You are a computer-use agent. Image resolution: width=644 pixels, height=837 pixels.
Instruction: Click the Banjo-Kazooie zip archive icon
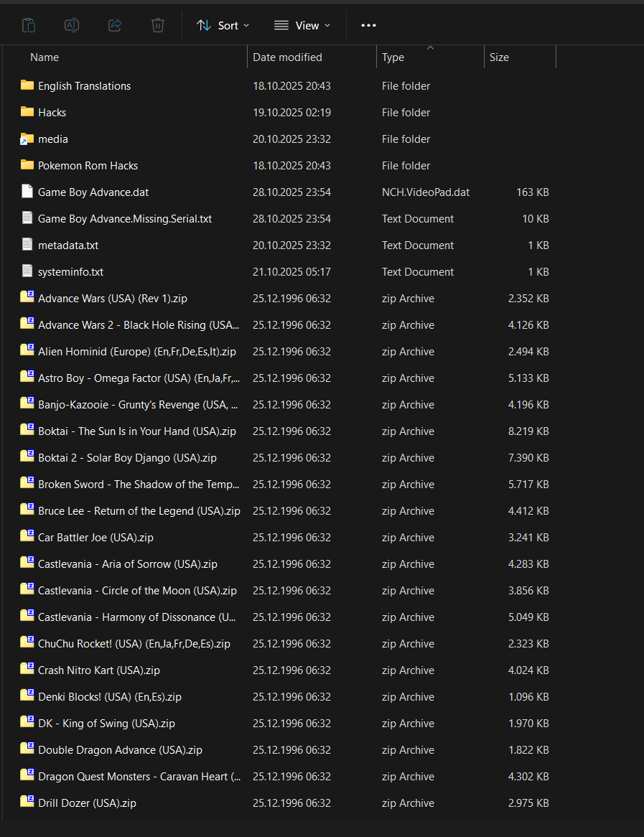pos(27,403)
